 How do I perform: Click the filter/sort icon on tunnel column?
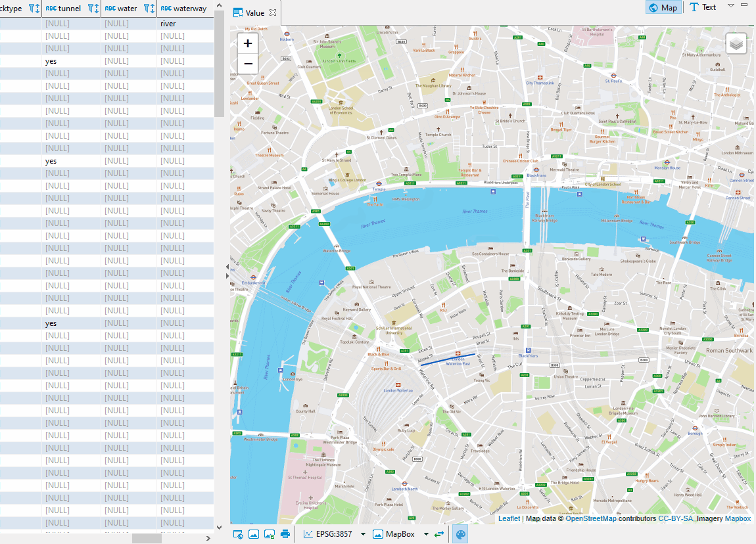point(93,8)
